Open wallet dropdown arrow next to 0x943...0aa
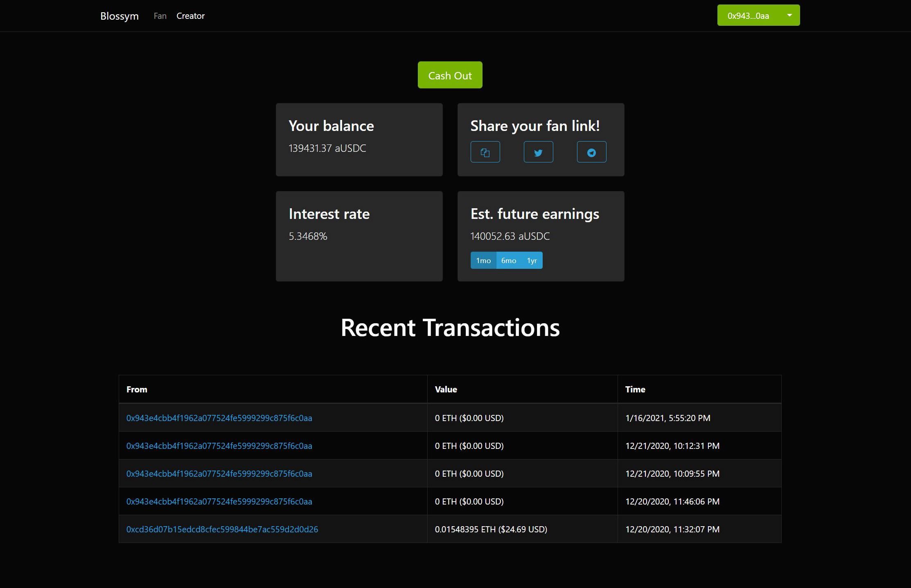The image size is (911, 588). [x=789, y=16]
